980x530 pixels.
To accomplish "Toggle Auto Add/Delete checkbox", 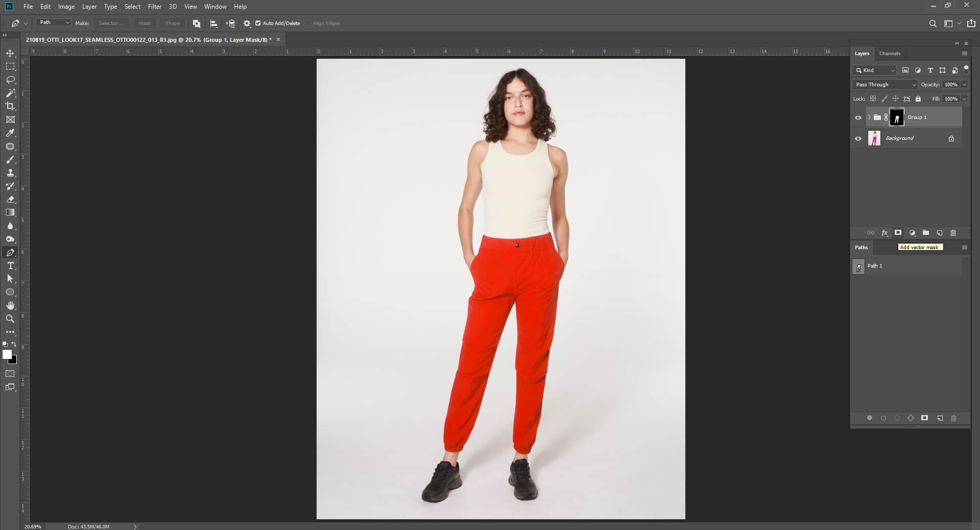I will point(257,23).
